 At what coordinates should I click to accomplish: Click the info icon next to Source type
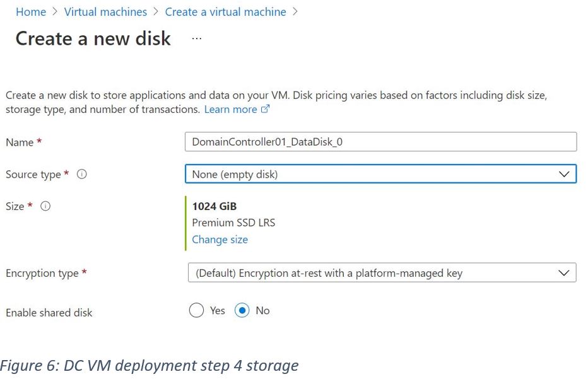coord(81,174)
